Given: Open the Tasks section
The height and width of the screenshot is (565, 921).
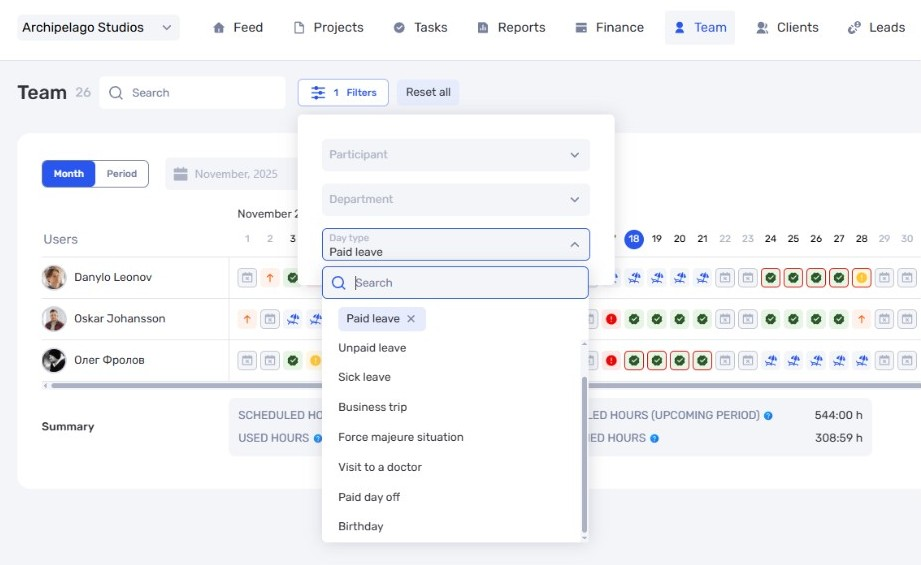Looking at the screenshot, I should [420, 28].
